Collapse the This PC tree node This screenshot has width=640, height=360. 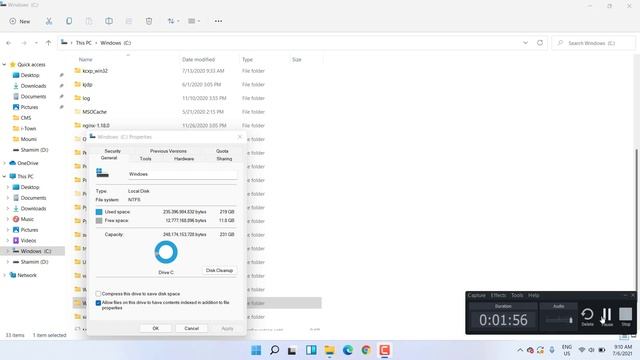[4, 176]
